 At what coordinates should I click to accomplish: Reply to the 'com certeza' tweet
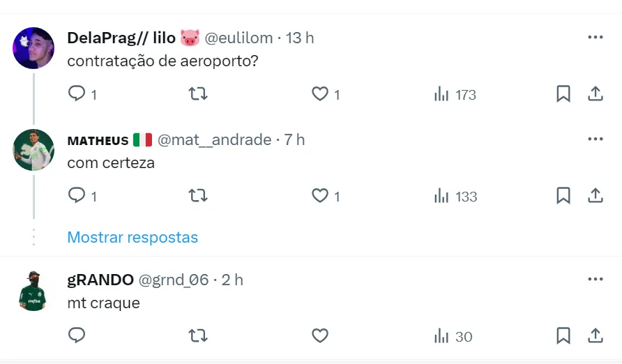point(77,196)
